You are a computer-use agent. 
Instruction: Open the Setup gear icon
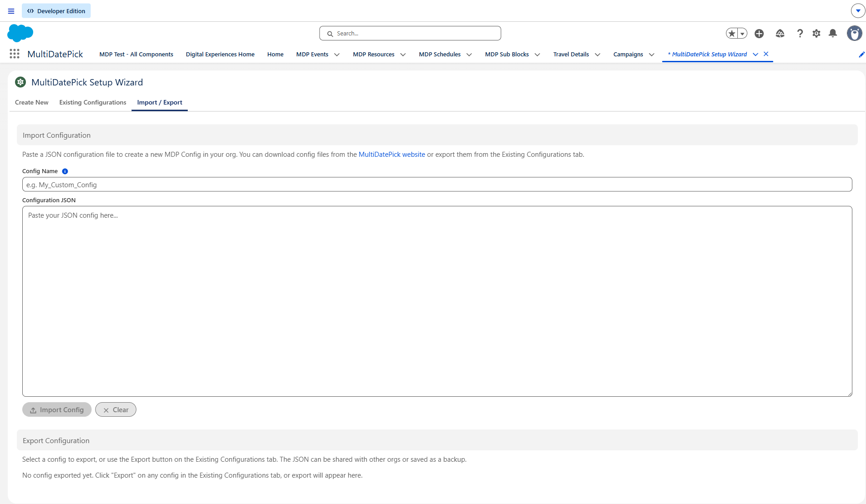(x=816, y=33)
